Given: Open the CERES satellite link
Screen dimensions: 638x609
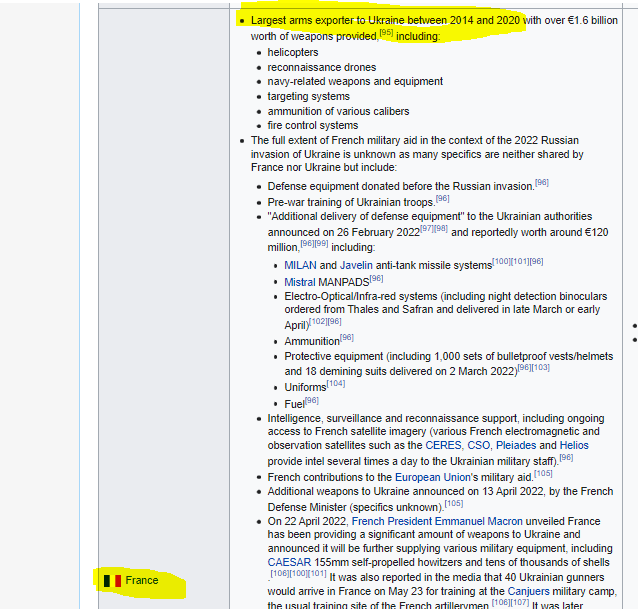Looking at the screenshot, I should click(x=443, y=445).
